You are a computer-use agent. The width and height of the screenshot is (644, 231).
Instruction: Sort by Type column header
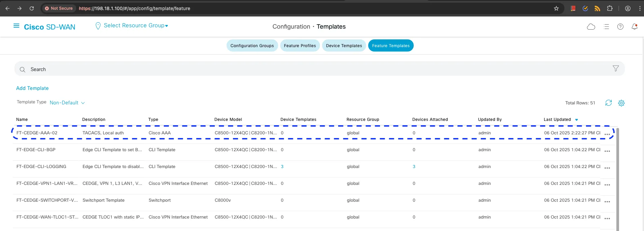coord(153,120)
